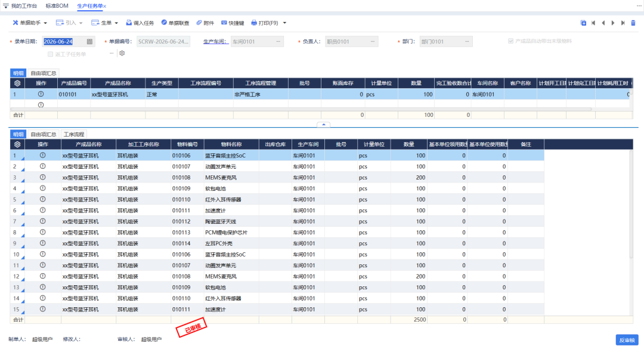Select the upper 自由项汇总 tab

[44, 73]
